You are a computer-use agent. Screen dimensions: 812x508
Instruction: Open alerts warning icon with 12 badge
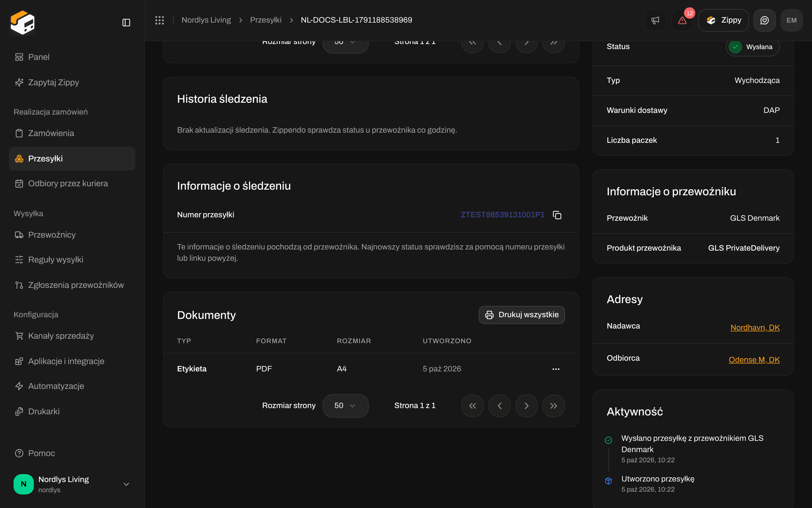tap(682, 20)
